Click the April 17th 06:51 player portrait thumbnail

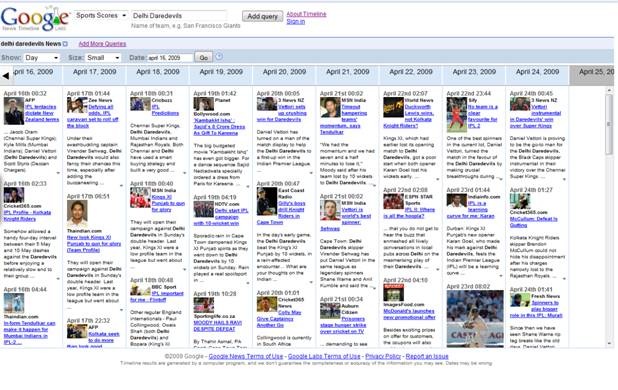point(77,214)
